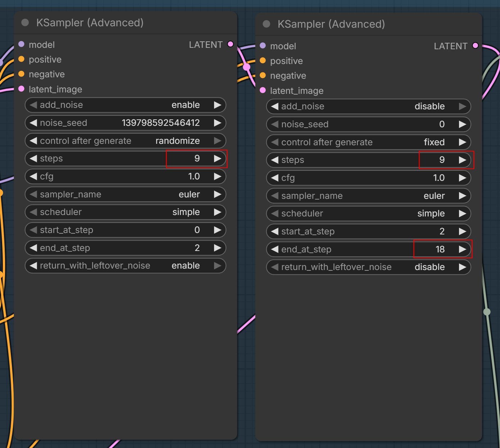This screenshot has width=500, height=448.
Task: Click the cfg 1.0 value in the left KSampler
Action: [194, 177]
